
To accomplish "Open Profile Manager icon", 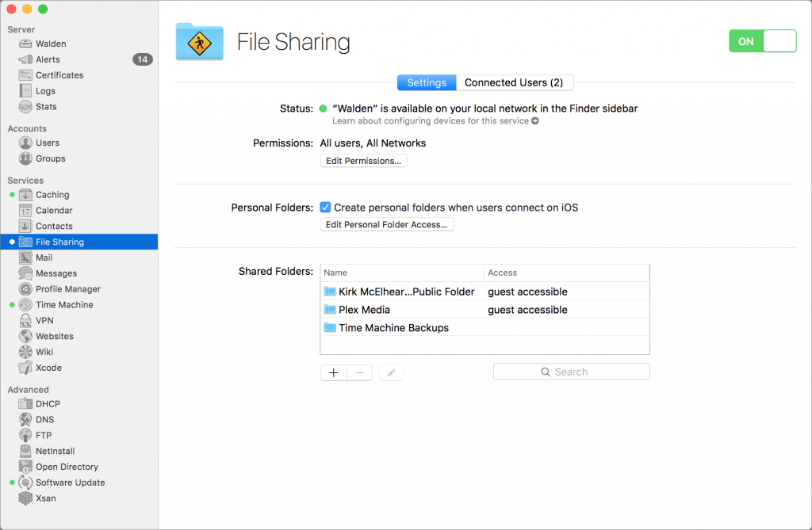I will (x=25, y=289).
